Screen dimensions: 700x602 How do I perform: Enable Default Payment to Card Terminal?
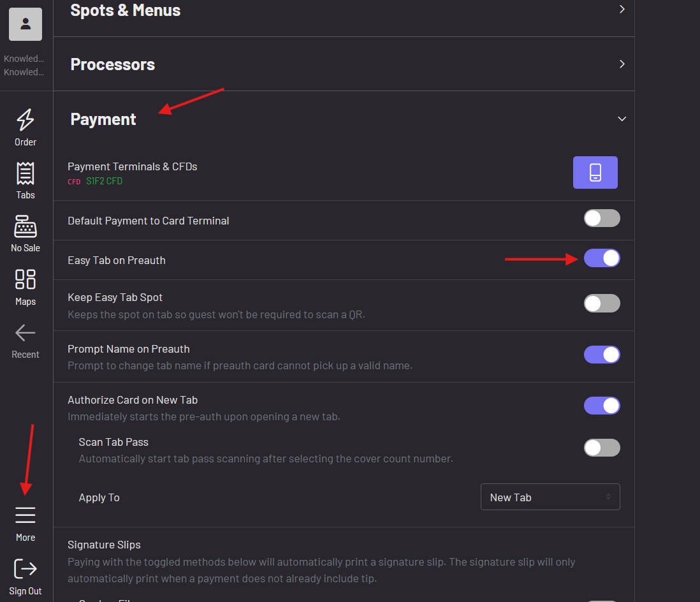tap(602, 218)
